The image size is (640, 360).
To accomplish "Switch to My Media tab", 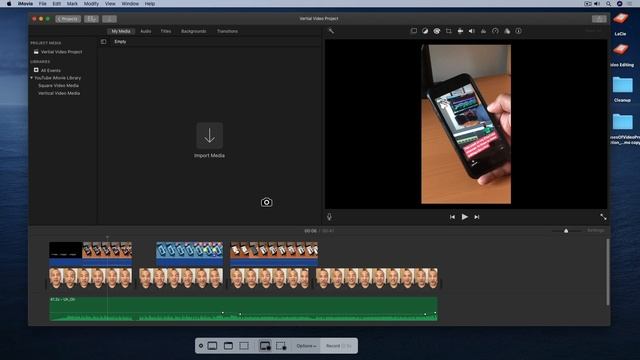I will [121, 31].
